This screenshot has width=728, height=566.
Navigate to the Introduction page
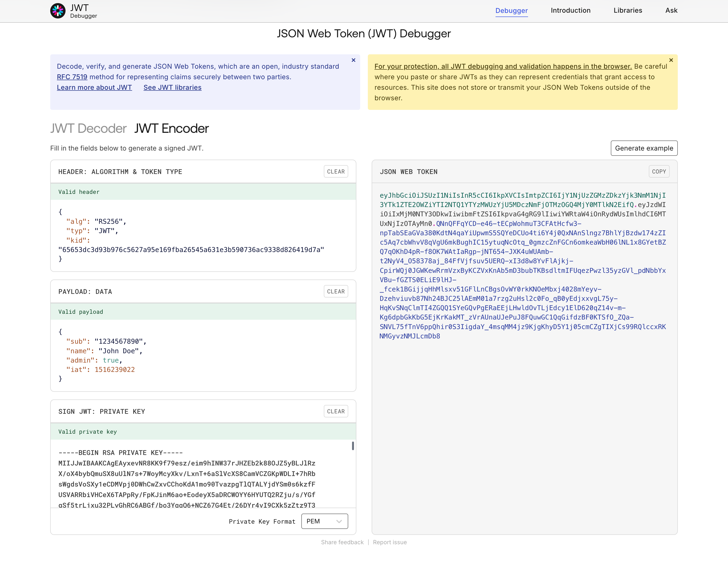pos(571,10)
